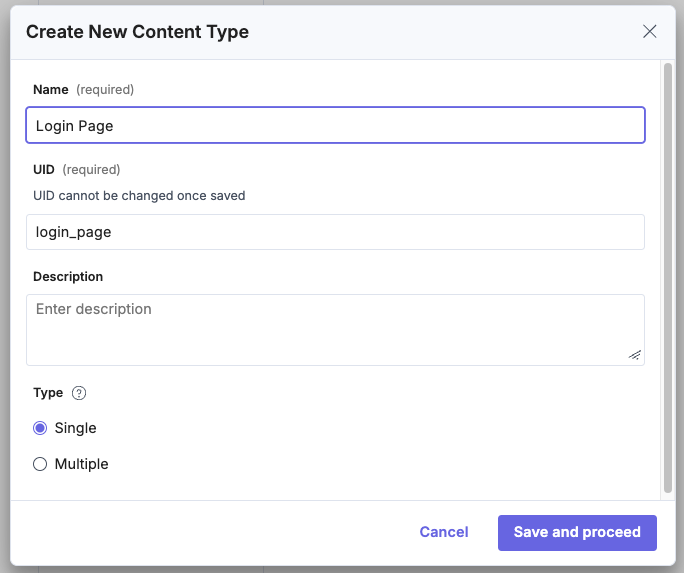
Task: Click the Description label
Action: pos(68,276)
